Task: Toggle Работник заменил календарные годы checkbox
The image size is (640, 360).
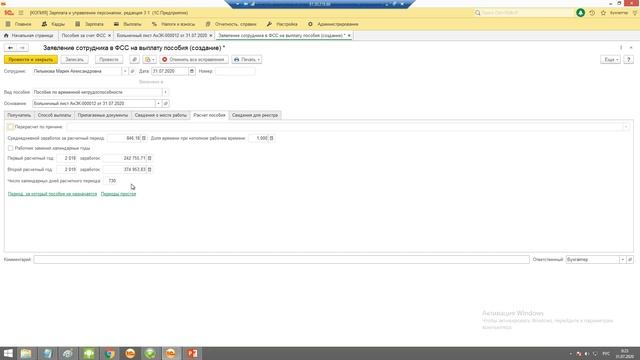Action: click(x=10, y=148)
